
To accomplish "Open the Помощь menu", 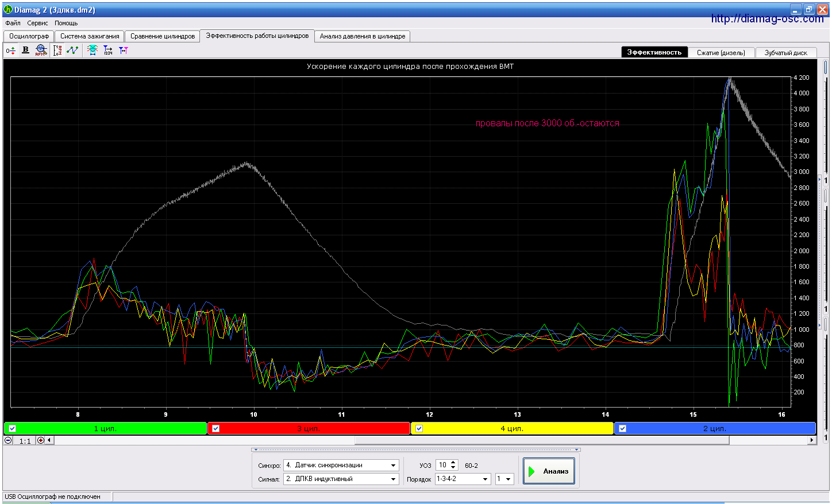I will pyautogui.click(x=66, y=23).
